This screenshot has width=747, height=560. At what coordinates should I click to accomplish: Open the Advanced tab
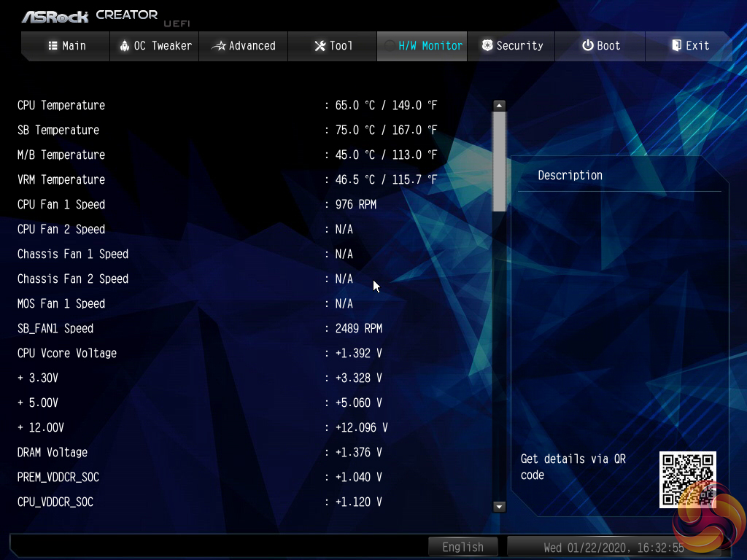pos(244,46)
